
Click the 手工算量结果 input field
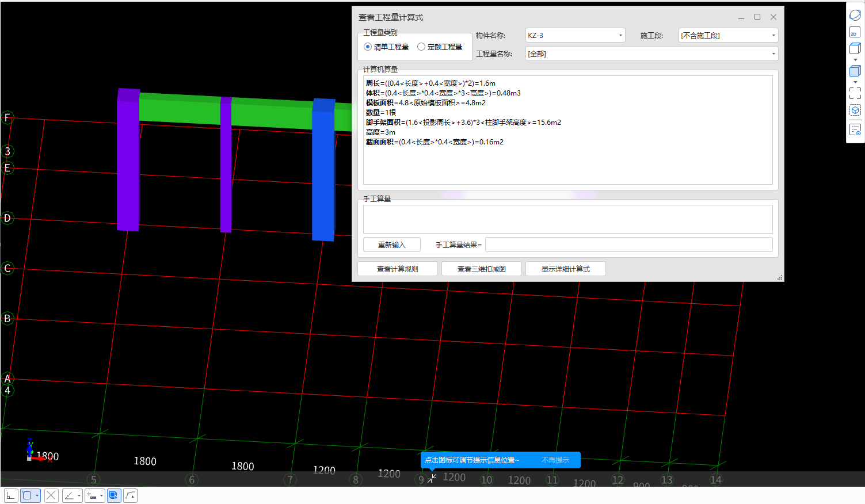click(x=628, y=245)
